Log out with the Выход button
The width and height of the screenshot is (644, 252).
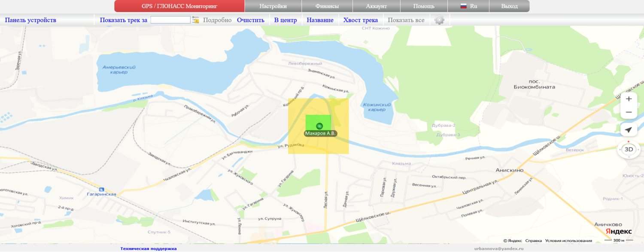510,6
